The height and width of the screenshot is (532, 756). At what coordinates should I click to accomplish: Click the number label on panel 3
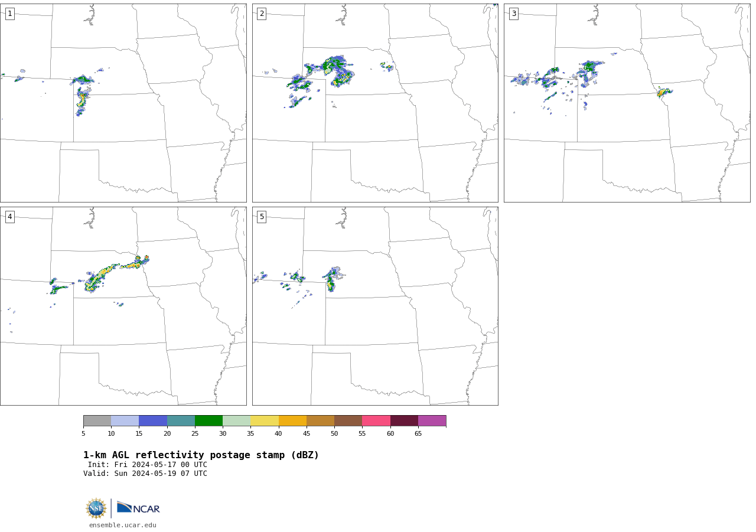tap(513, 14)
